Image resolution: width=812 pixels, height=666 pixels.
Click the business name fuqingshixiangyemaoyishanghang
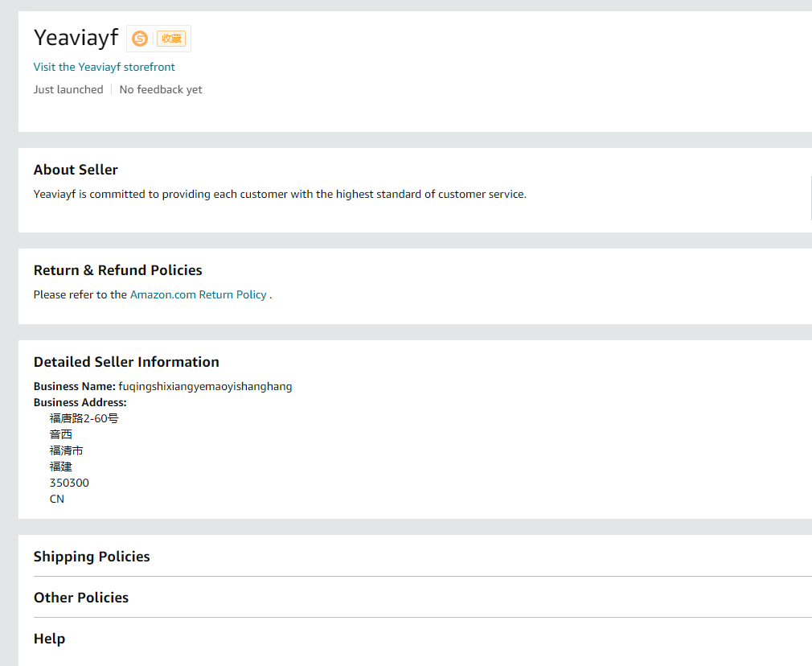click(x=205, y=386)
